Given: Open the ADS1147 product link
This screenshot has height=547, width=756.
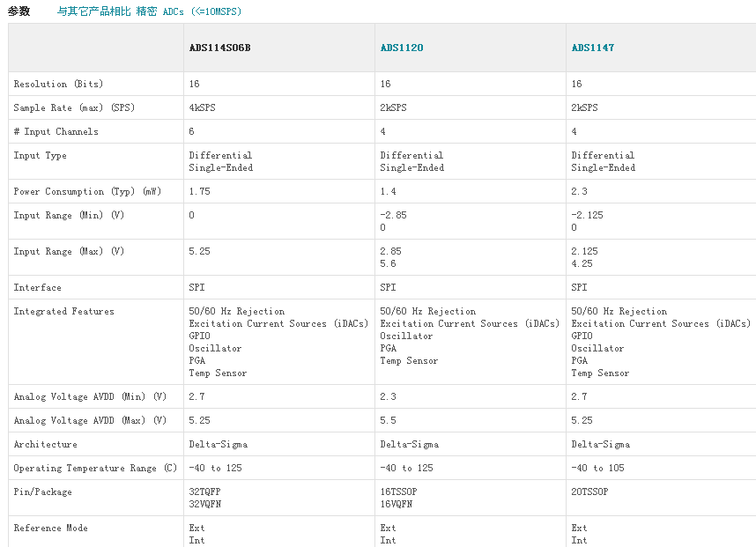Looking at the screenshot, I should [592, 48].
